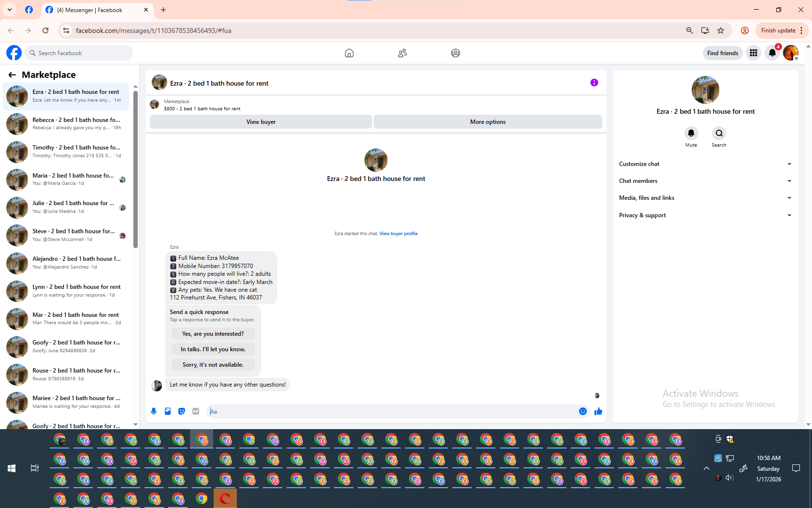
Task: Open the $800 listing header in chat
Action: (x=202, y=109)
